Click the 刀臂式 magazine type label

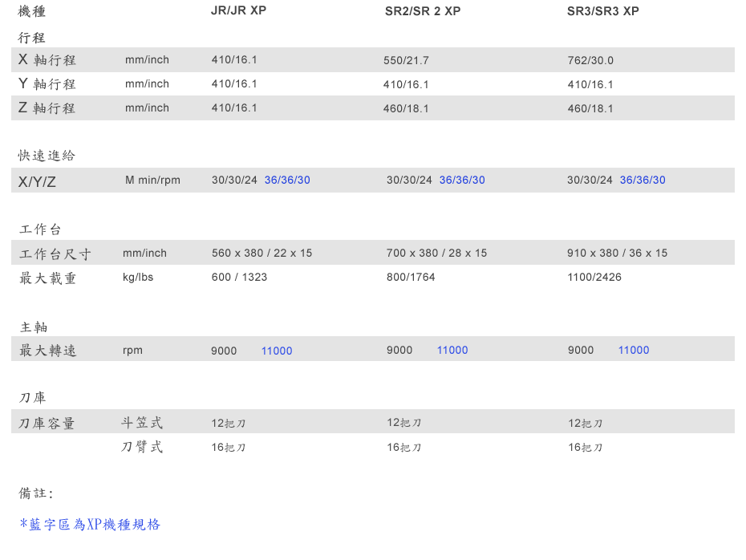tap(142, 446)
